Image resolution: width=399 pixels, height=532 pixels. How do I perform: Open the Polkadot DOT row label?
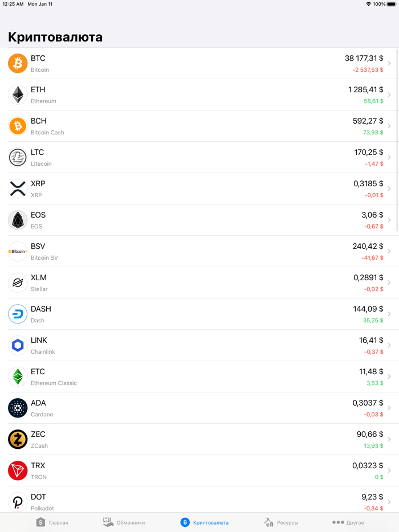(39, 497)
